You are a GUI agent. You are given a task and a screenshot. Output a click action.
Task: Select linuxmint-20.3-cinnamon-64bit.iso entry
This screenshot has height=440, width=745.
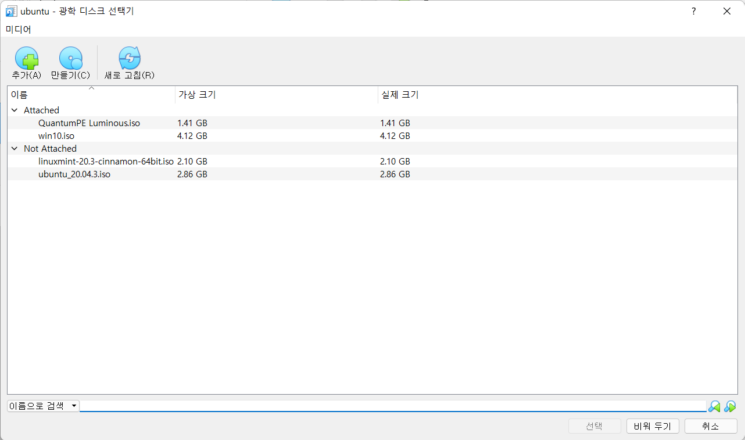click(x=105, y=161)
